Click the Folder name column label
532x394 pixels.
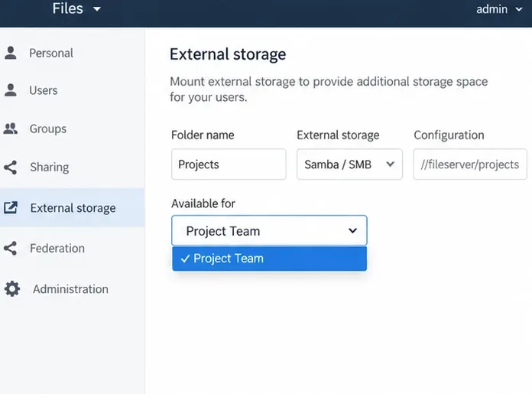tap(203, 135)
